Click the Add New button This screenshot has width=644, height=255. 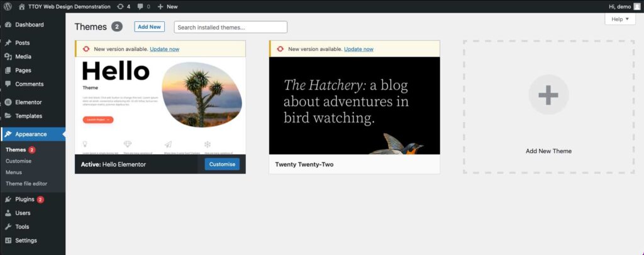(150, 26)
